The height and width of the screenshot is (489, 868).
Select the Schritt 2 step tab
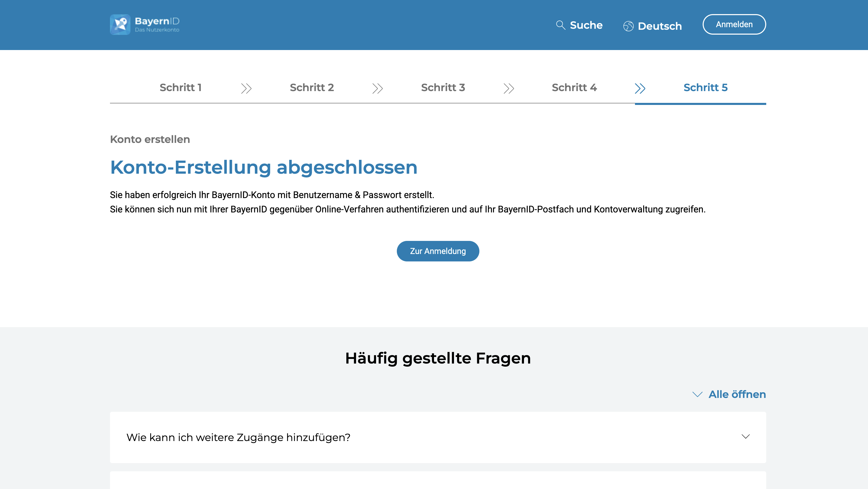[312, 88]
